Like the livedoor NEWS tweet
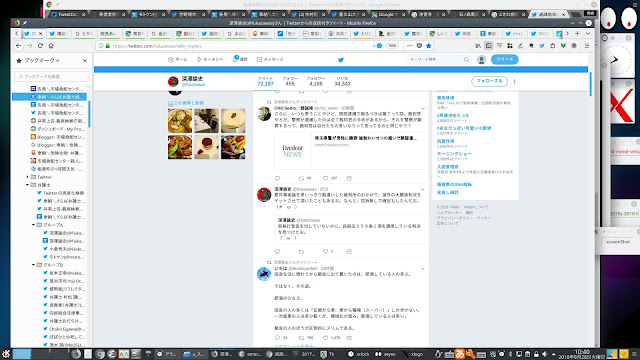The height and width of the screenshot is (360, 640). [325, 178]
